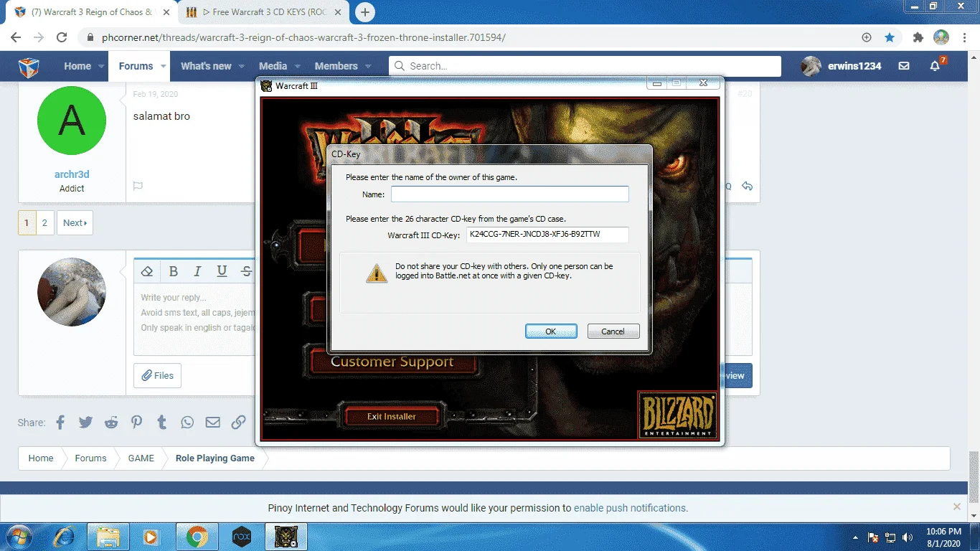The width and height of the screenshot is (980, 551).
Task: Open a new browser tab with plus button
Action: click(365, 12)
